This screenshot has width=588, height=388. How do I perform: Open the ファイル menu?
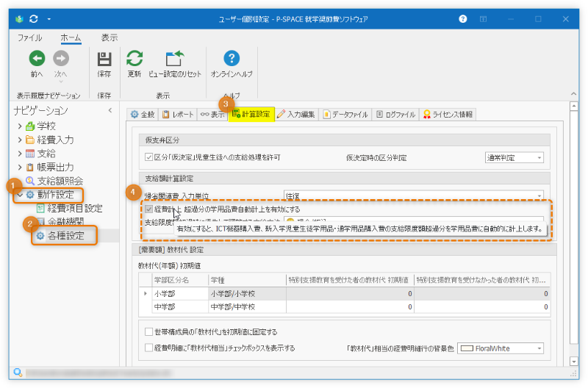tap(29, 37)
